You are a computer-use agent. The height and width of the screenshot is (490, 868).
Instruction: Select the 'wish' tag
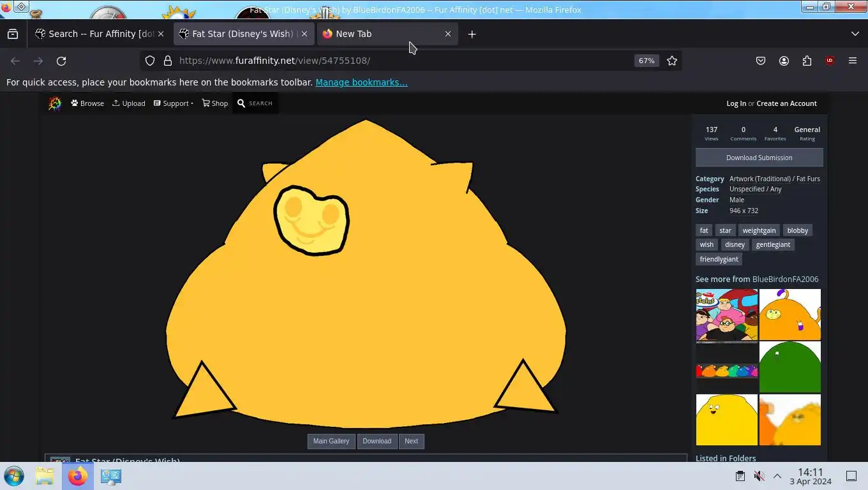pyautogui.click(x=707, y=244)
